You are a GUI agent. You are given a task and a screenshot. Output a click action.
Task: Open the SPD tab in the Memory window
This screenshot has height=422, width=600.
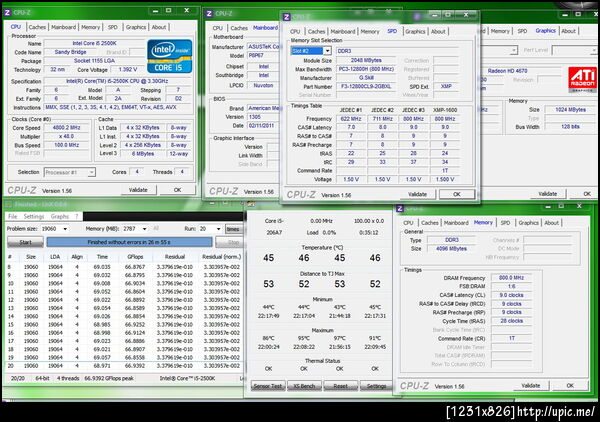505,223
